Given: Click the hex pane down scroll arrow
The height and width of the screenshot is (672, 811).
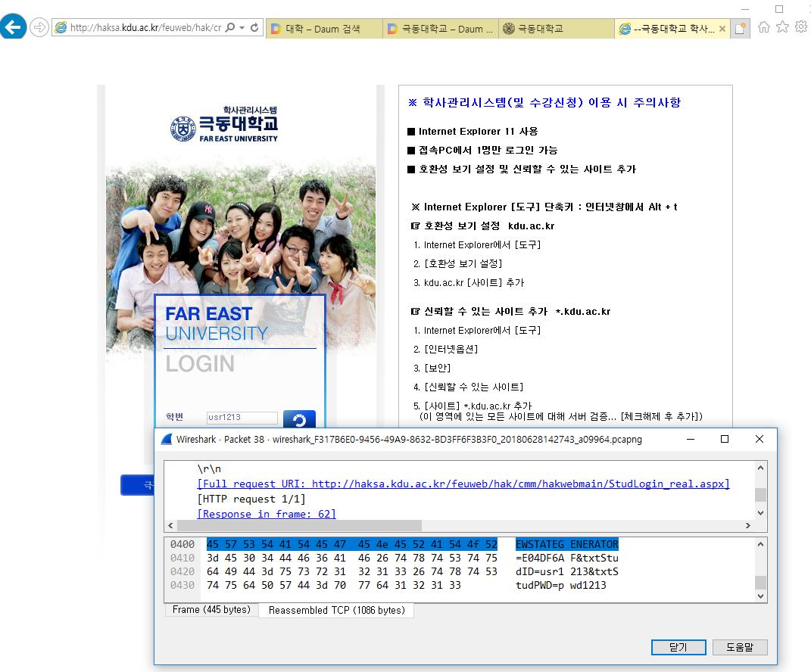Looking at the screenshot, I should tap(760, 596).
